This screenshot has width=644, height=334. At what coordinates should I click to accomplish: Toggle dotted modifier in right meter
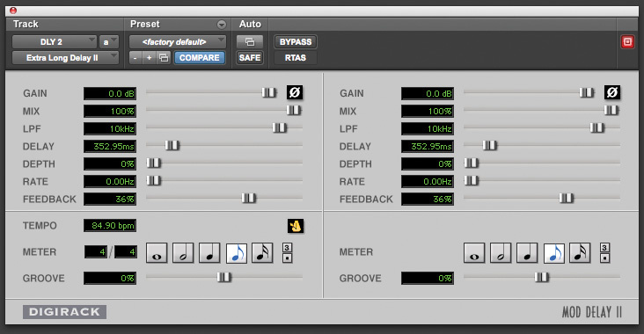[x=604, y=258]
